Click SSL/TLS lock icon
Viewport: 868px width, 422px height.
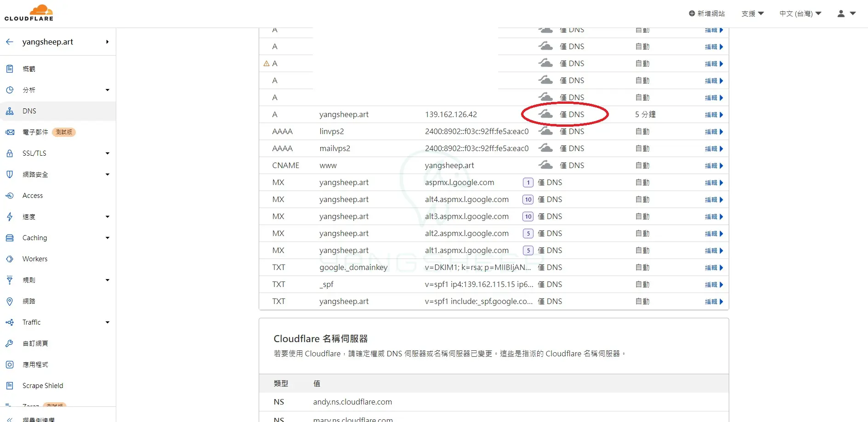coord(10,153)
